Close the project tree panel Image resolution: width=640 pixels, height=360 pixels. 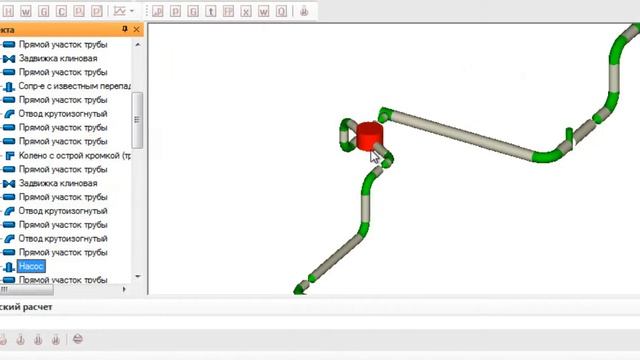point(136,29)
